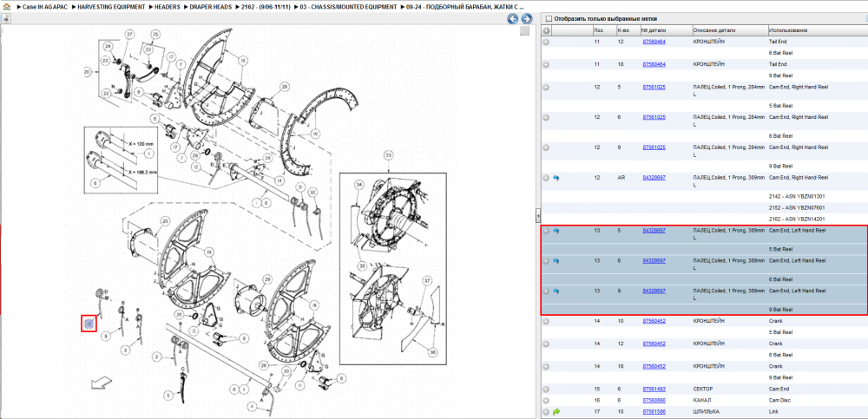Image resolution: width=868 pixels, height=419 pixels.
Task: Add item 12 quantity 6 with plus icon
Action: [546, 117]
